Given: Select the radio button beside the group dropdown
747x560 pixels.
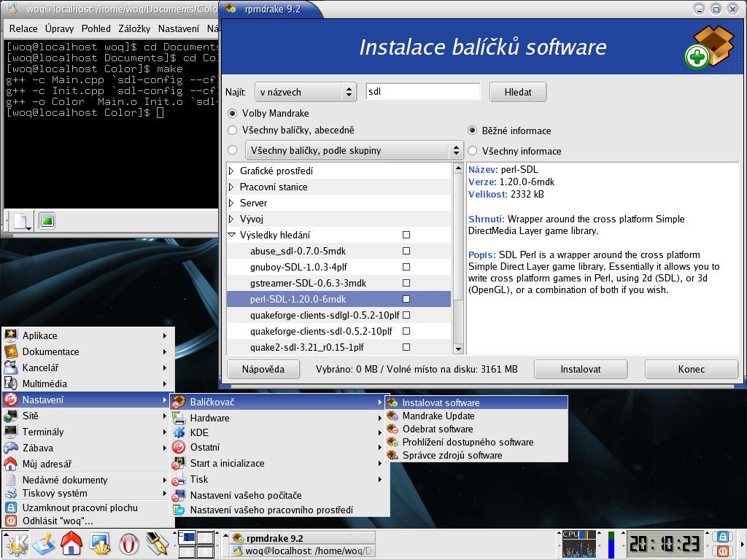Looking at the screenshot, I should click(x=233, y=150).
